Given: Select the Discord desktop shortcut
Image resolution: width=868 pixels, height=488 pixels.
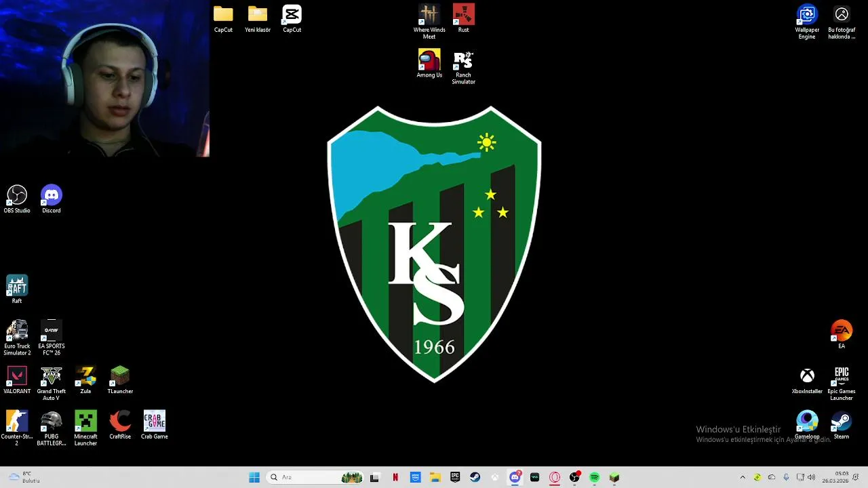Looking at the screenshot, I should 52,200.
